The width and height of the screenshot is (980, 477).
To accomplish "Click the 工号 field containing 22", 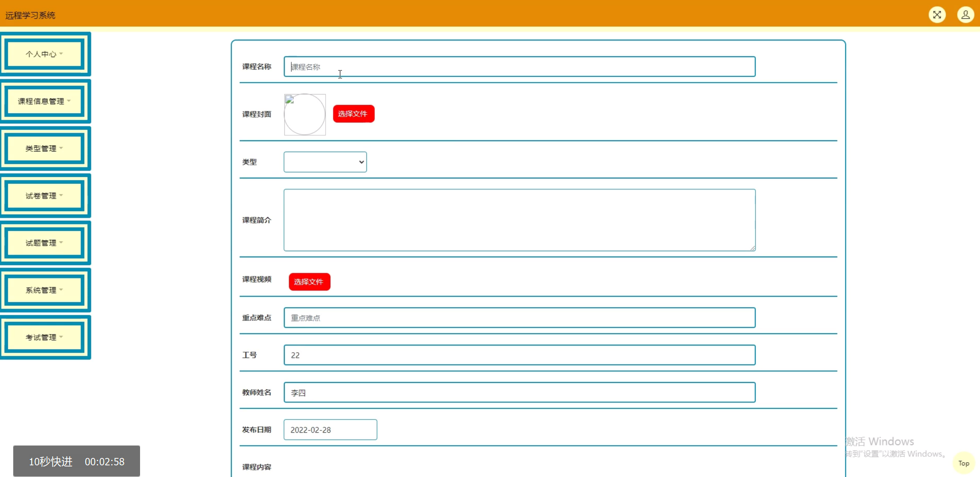I will coord(519,355).
